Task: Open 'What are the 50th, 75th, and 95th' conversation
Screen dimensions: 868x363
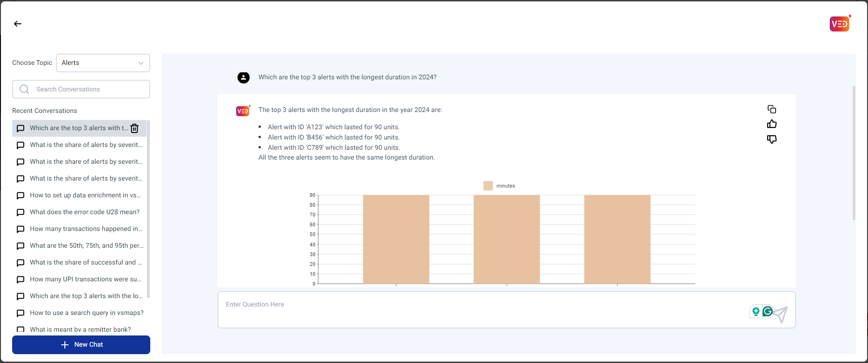Action: 86,246
